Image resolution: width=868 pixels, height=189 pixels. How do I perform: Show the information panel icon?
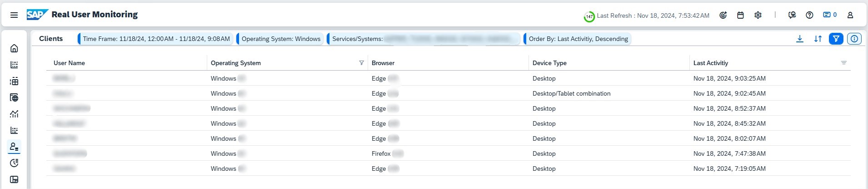point(854,39)
